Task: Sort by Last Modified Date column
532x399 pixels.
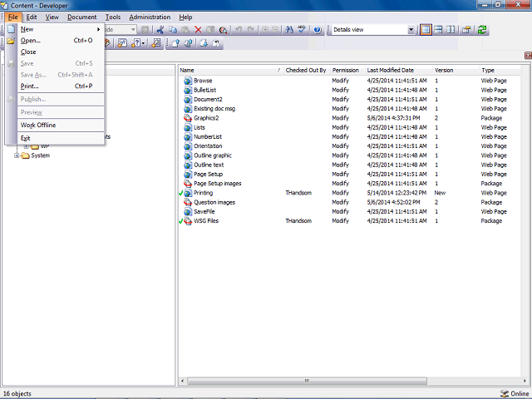Action: (x=399, y=70)
